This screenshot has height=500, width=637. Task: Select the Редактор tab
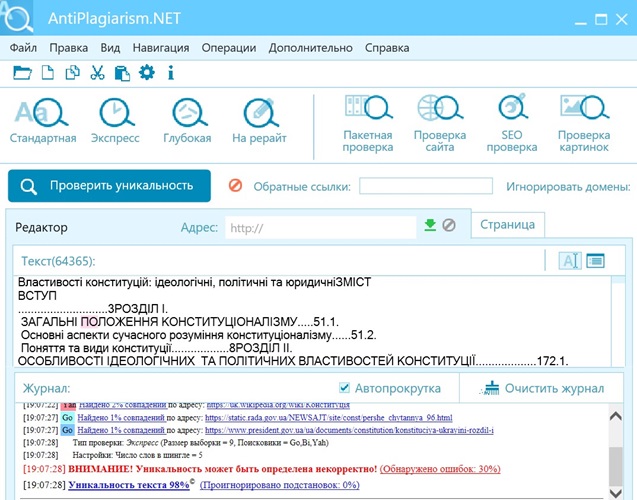click(41, 227)
